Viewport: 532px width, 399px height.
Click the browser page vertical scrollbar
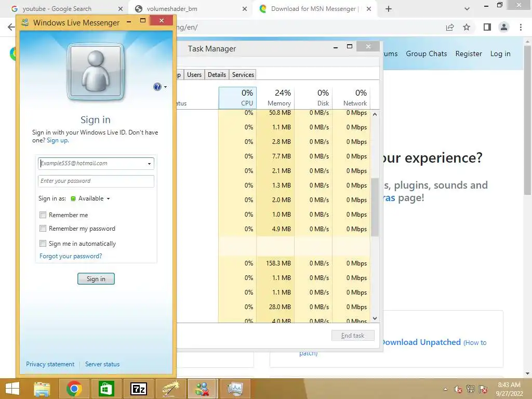click(527, 121)
